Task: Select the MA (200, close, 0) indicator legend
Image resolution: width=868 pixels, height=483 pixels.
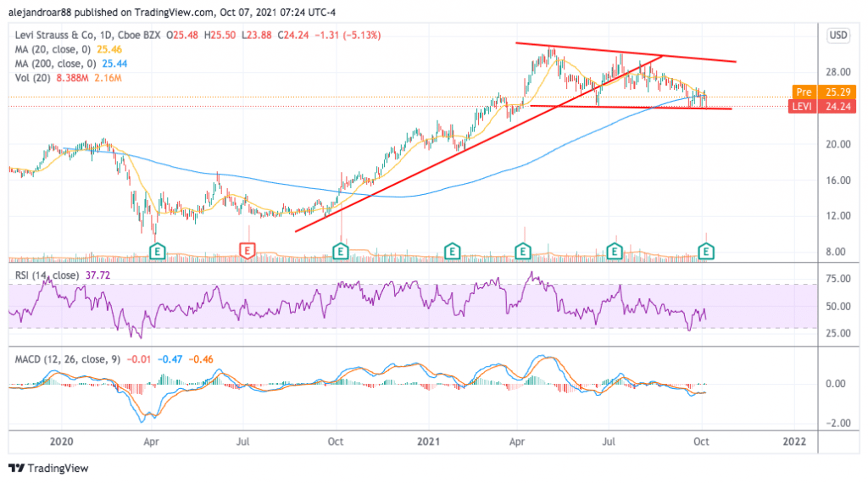Action: [x=55, y=64]
